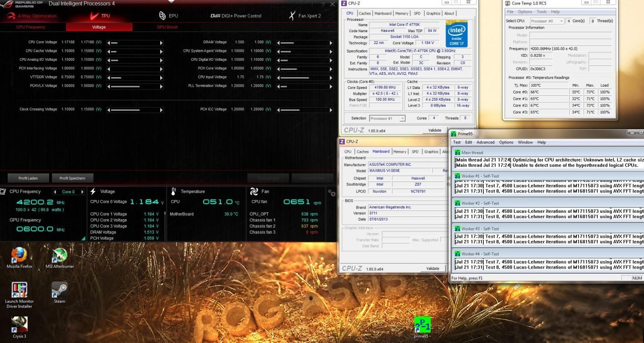This screenshot has width=644, height=343.
Task: Select Prime95 Main thread title bar
Action: click(548, 152)
